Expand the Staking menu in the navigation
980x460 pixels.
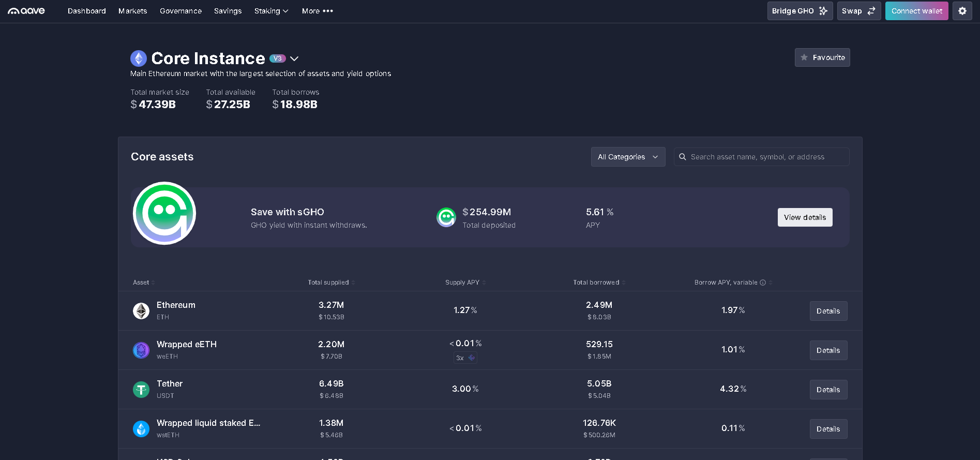coord(271,11)
